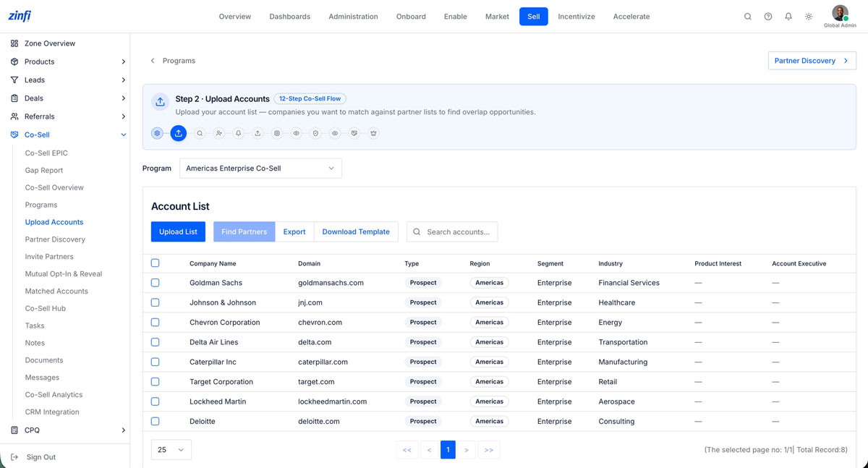Toggle the select-all checkbox in table header
The image size is (868, 468).
[155, 263]
